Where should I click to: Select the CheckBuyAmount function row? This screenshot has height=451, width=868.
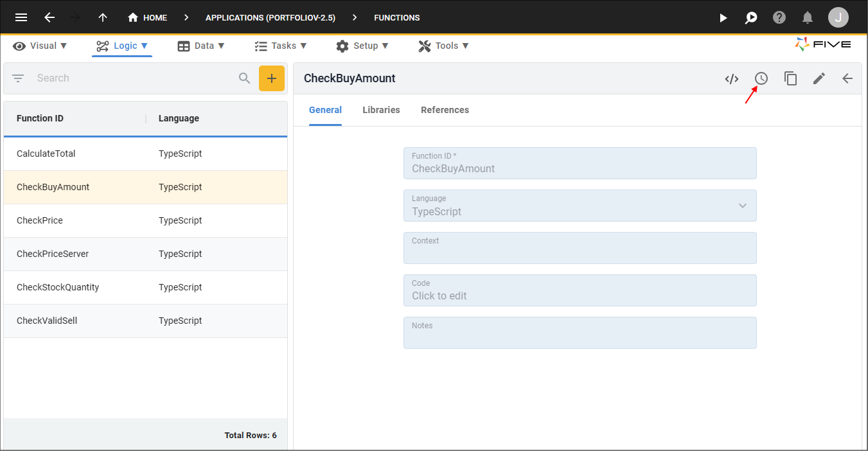pos(145,187)
